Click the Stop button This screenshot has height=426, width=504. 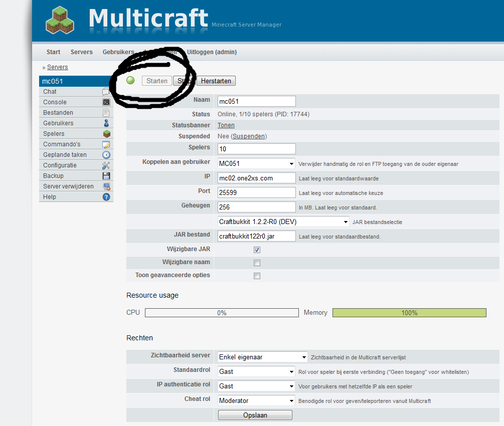(184, 81)
